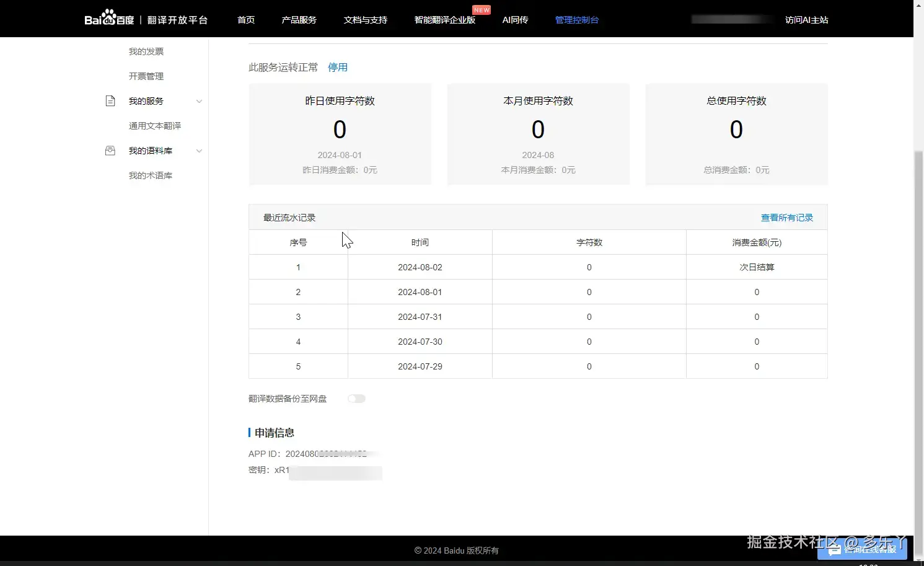
Task: Open the AI同传 nav item
Action: [515, 20]
